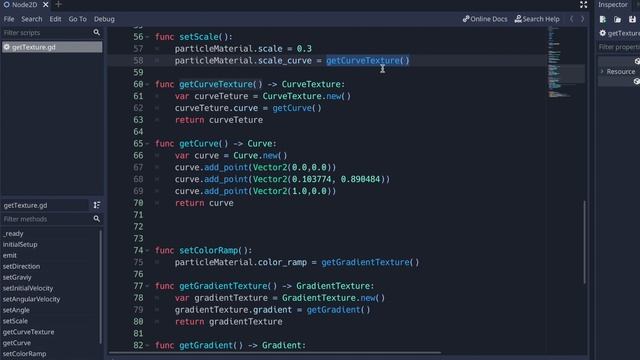The height and width of the screenshot is (360, 640).
Task: Fold the getGradient function at line 82
Action: (147, 346)
